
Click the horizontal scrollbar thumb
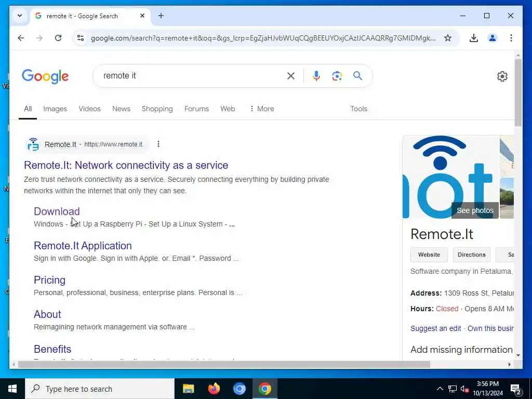tap(224, 364)
